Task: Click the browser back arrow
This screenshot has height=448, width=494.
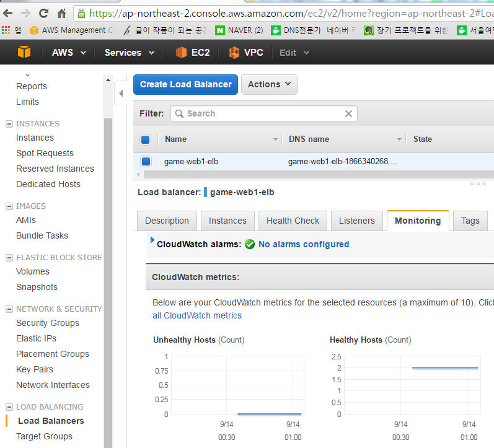Action: (x=8, y=13)
